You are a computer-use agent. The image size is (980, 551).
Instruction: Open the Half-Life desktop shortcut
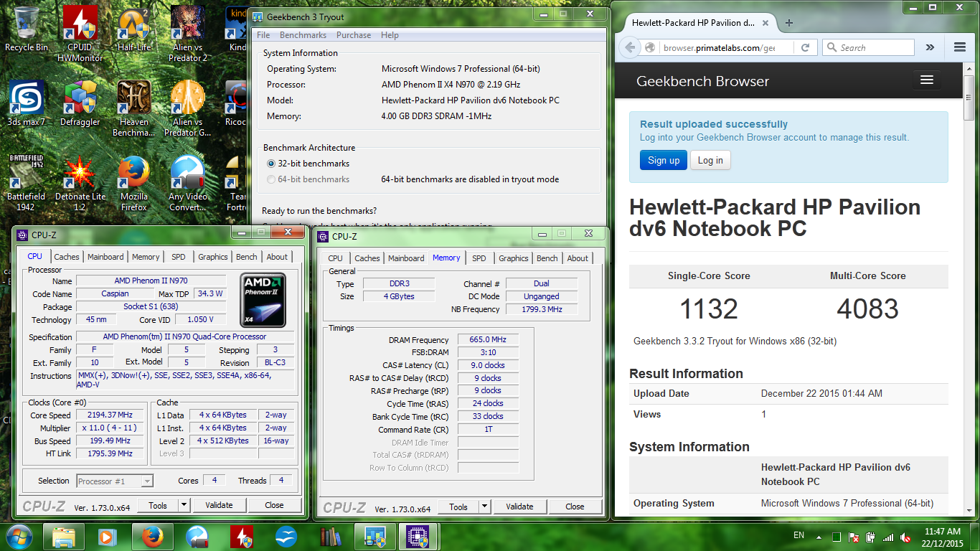(134, 29)
